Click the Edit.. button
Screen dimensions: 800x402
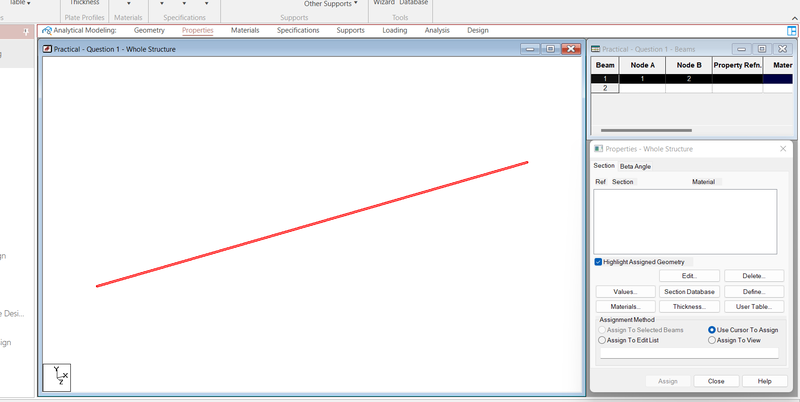pyautogui.click(x=689, y=276)
